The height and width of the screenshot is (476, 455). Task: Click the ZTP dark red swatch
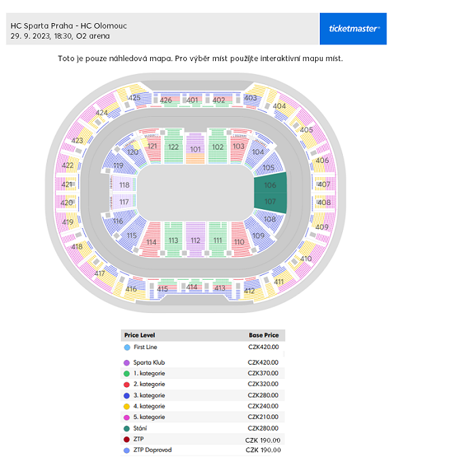point(126,439)
